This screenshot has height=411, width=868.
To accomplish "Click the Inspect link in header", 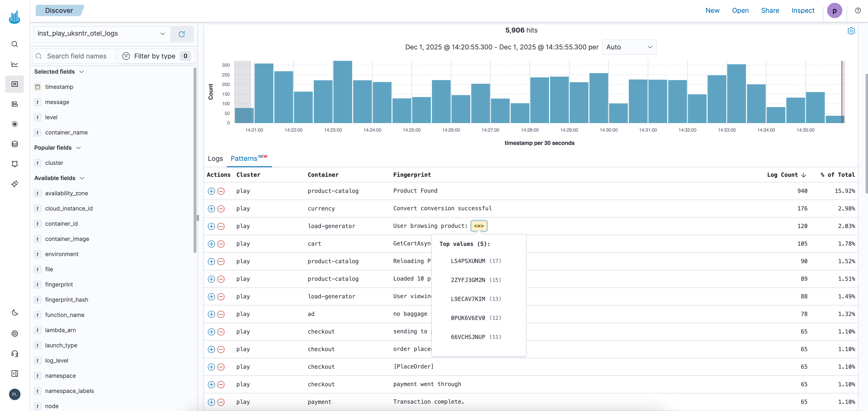I will pyautogui.click(x=803, y=10).
